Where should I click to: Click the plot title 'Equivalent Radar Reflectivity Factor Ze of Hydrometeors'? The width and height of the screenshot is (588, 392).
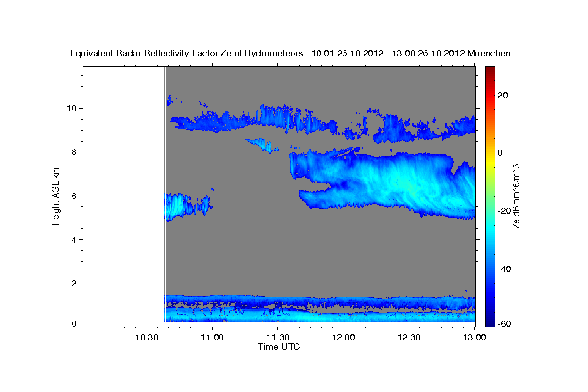pyautogui.click(x=187, y=53)
